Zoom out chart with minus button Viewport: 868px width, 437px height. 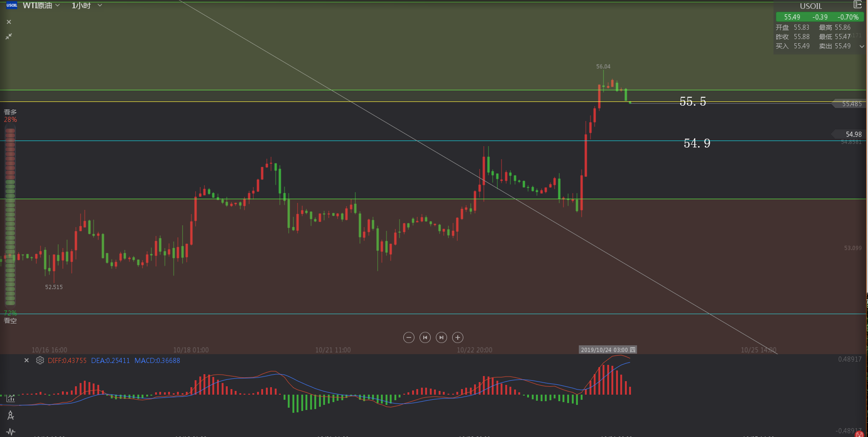point(409,337)
